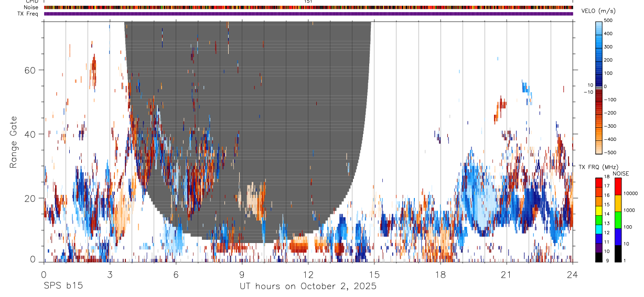Screen dimensions: 644x297
Task: Click the 300 label on velocity scale
Action: (x=608, y=47)
